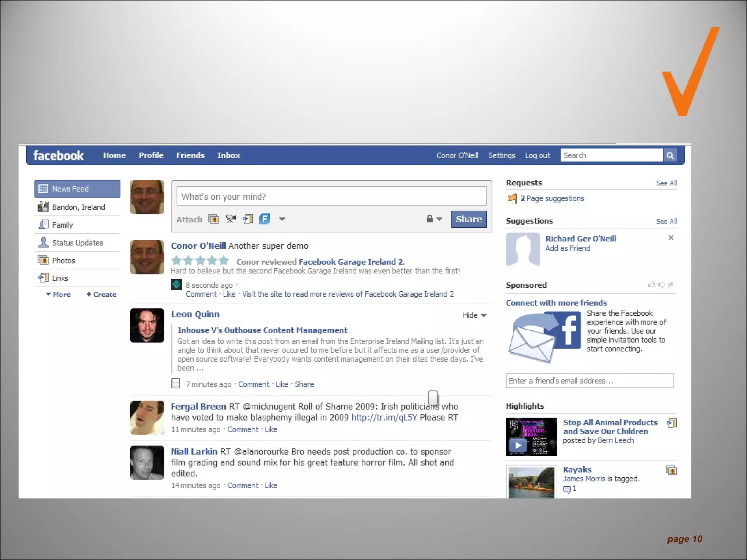Click the blue F application attach icon
This screenshot has height=560, width=747.
265,219
